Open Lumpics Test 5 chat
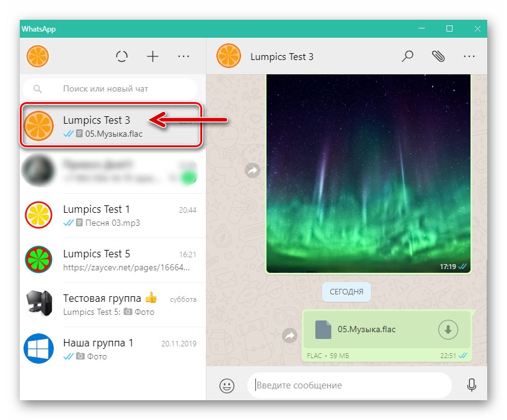 (x=113, y=260)
